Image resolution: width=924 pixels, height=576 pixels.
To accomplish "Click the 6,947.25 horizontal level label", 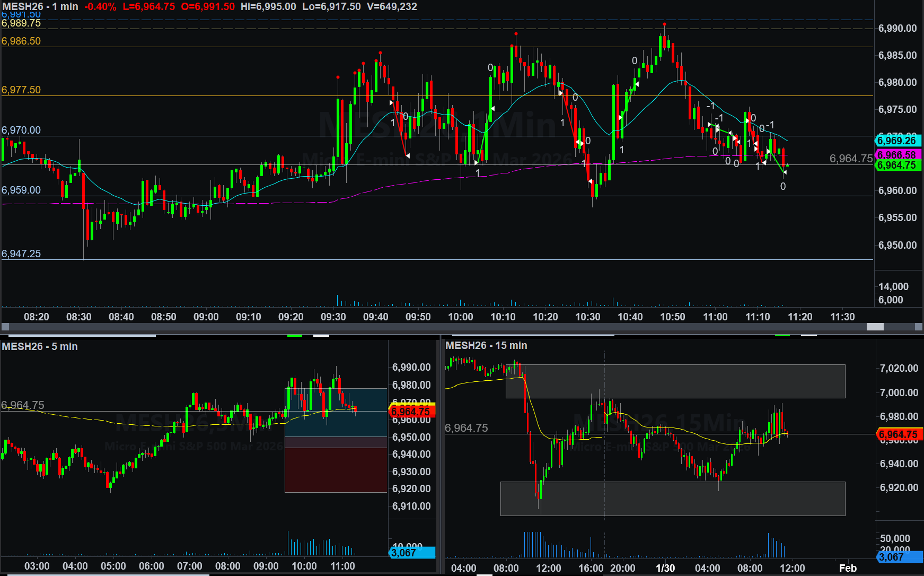I will click(x=21, y=254).
